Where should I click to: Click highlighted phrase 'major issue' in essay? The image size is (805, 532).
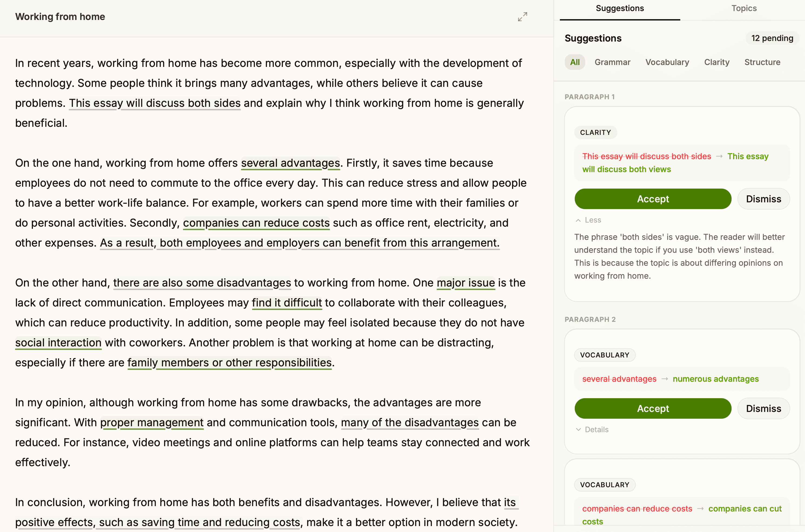coord(465,283)
